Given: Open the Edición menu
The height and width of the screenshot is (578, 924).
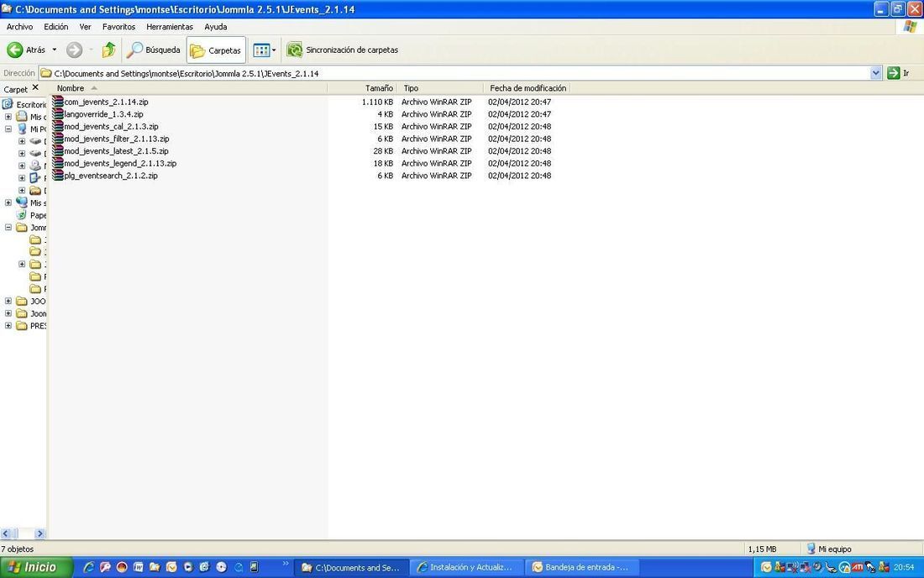Looking at the screenshot, I should click(56, 27).
